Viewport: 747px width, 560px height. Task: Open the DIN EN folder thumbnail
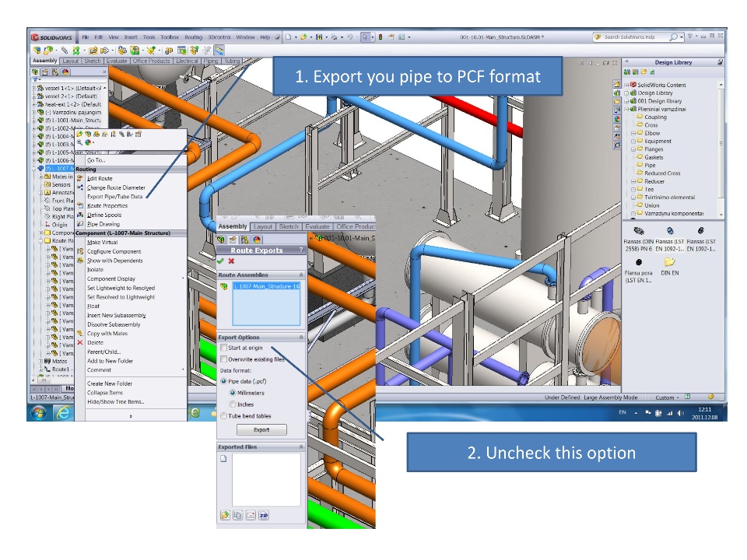click(670, 262)
